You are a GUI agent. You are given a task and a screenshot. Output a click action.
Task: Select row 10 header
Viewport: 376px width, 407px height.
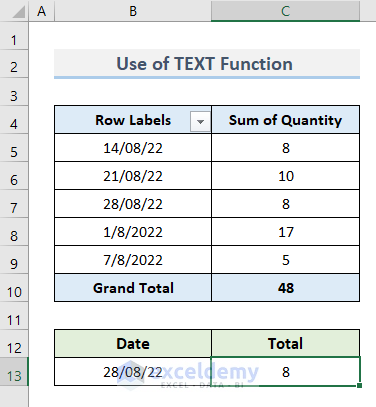pos(14,288)
